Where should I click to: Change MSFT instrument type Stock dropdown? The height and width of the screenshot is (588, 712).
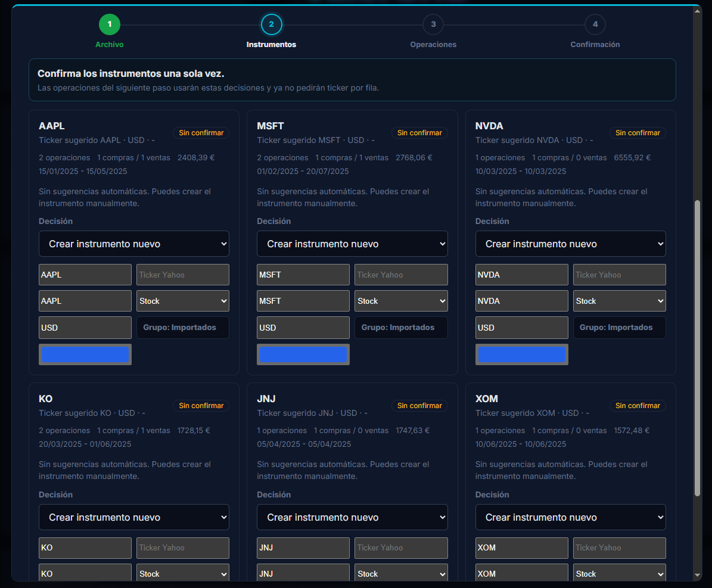tap(401, 301)
